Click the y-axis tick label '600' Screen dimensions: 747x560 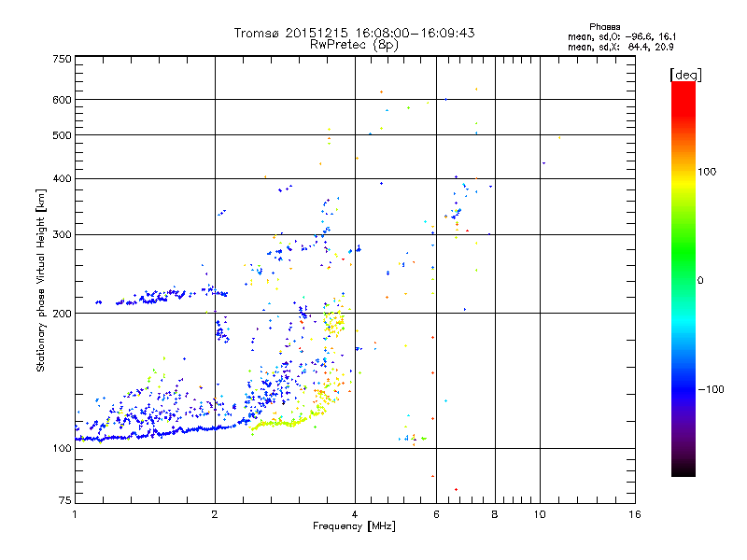63,100
